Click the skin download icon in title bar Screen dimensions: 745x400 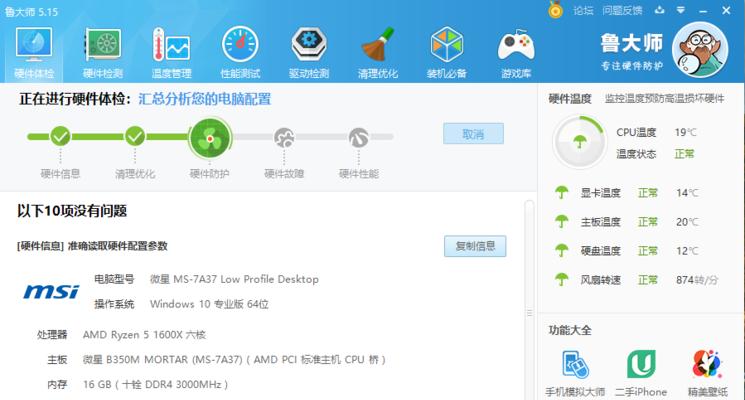[x=659, y=10]
